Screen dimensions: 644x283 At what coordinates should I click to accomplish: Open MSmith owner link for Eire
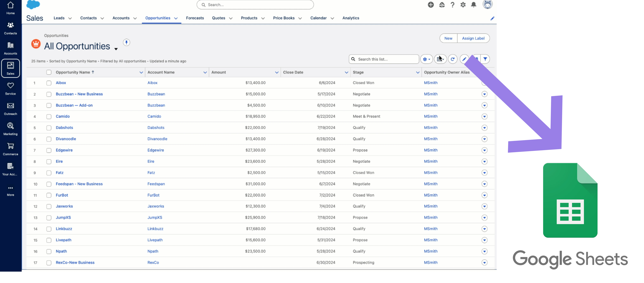(430, 161)
